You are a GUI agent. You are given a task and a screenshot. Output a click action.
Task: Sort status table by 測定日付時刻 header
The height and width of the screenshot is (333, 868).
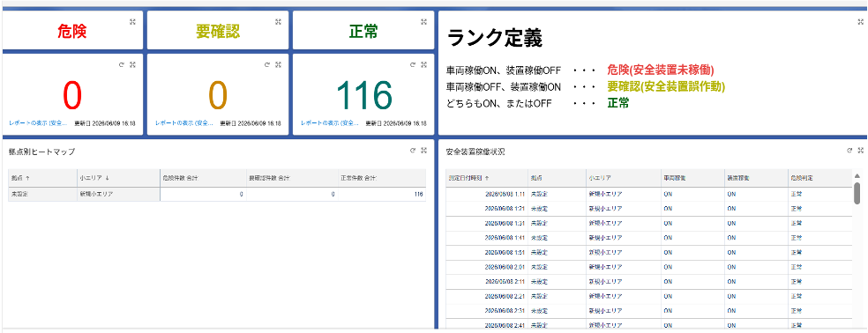487,178
